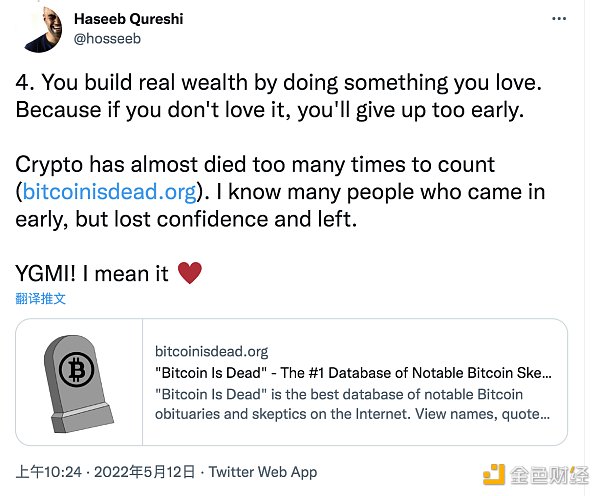Open the "Bitcoin Is Dead" #1 Database card title
This screenshot has height=496, width=600.
pyautogui.click(x=353, y=373)
